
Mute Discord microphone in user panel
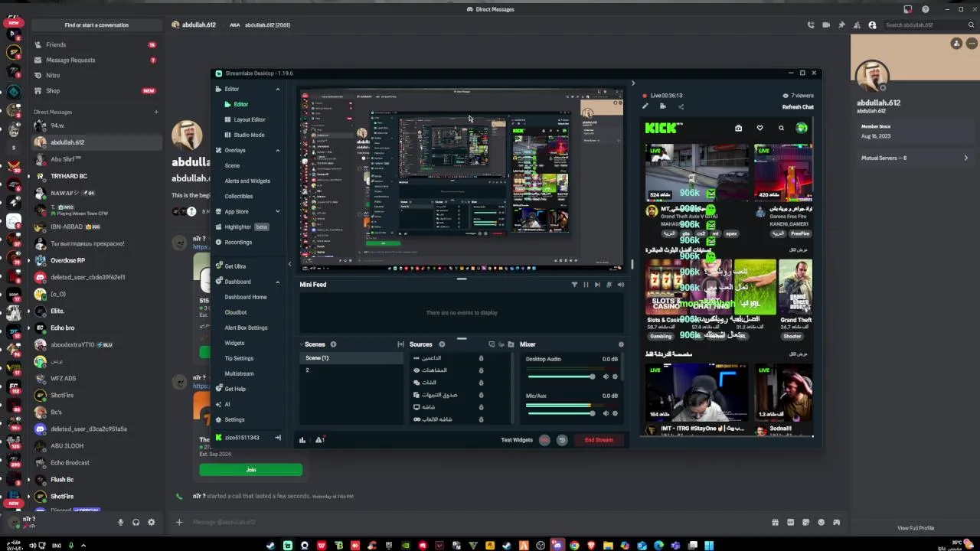pos(120,523)
